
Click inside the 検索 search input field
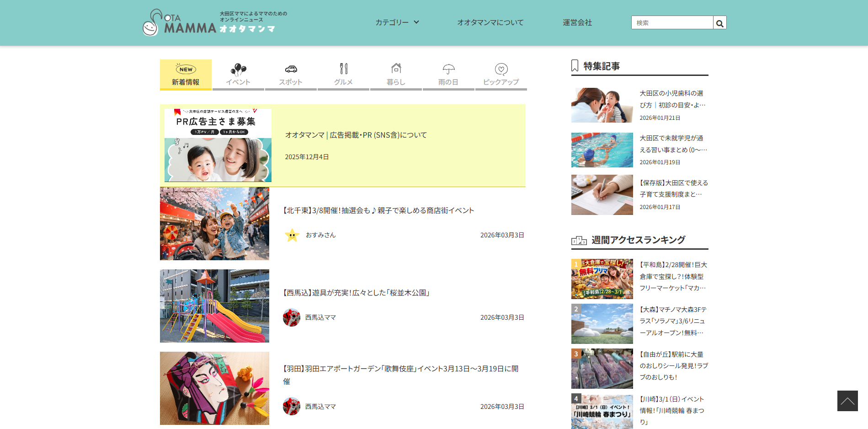[x=671, y=22]
